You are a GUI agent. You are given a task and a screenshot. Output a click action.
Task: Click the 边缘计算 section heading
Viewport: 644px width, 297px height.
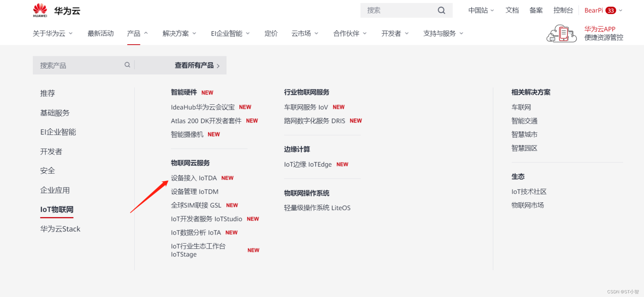tap(297, 149)
